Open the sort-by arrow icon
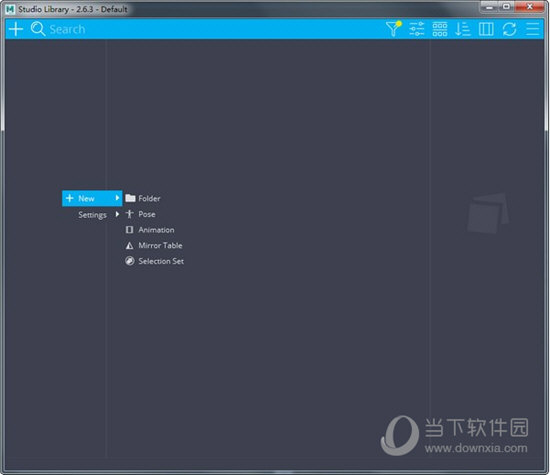Image resolution: width=550 pixels, height=475 pixels. coord(463,29)
